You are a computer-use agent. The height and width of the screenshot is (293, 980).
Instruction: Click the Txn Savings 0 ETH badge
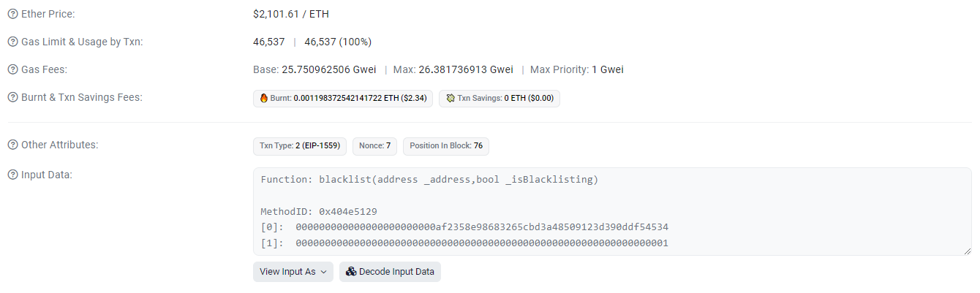pos(500,98)
